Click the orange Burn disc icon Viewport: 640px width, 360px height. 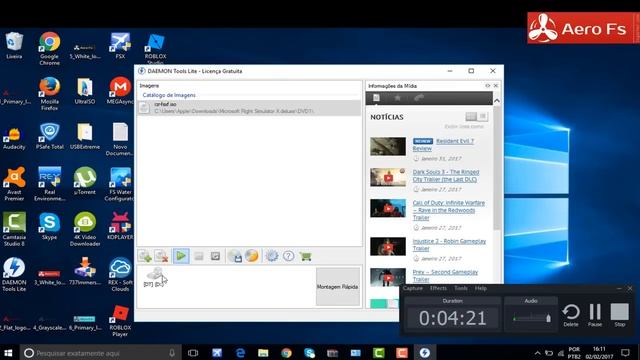[x=252, y=256]
